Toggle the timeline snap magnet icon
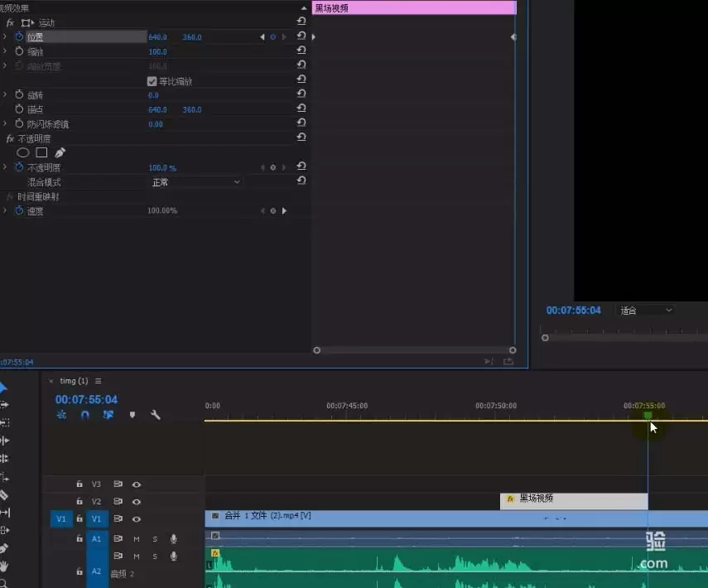The width and height of the screenshot is (708, 588). pyautogui.click(x=85, y=415)
